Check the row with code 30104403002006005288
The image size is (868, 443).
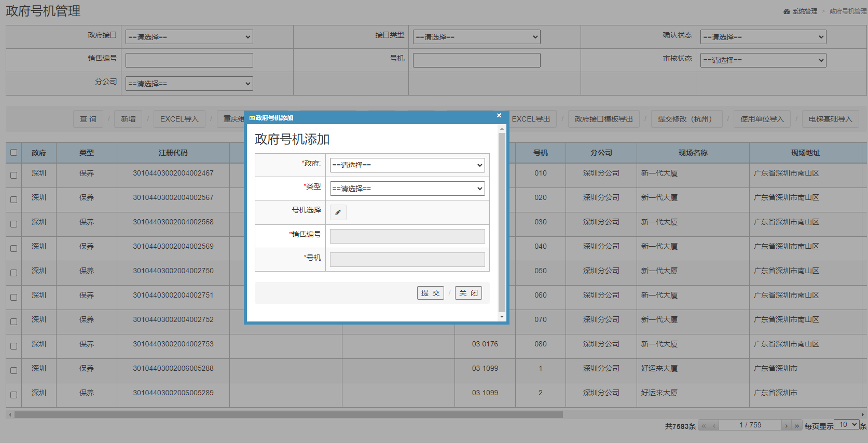(14, 370)
